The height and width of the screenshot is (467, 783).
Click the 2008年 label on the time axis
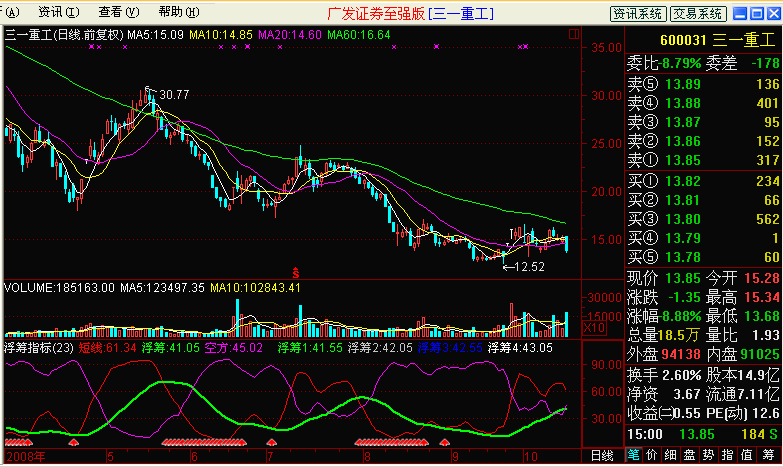click(26, 456)
